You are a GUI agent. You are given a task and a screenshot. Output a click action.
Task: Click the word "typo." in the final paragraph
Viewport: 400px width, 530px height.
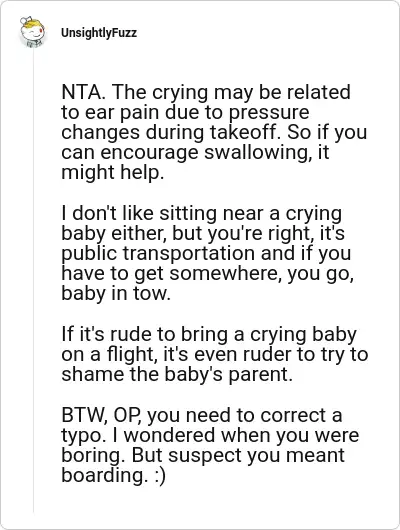tap(83, 435)
